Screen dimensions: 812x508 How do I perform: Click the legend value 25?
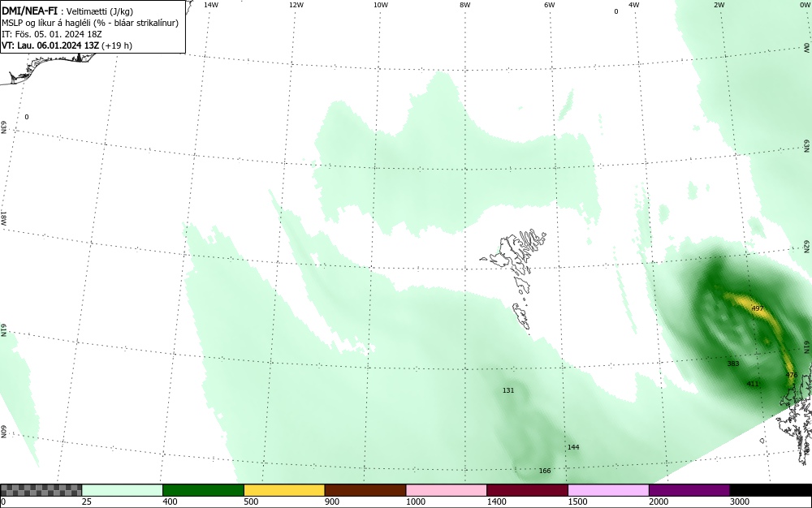[x=87, y=502]
